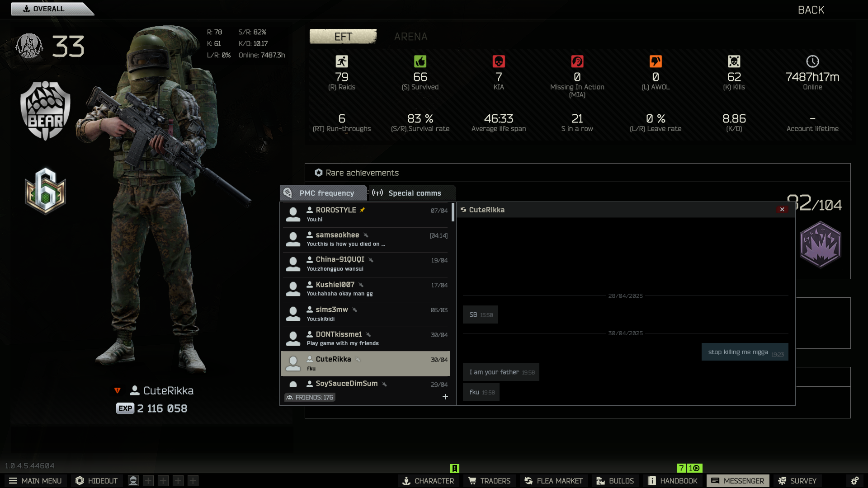868x488 pixels.
Task: Click the group member avatar icon
Action: 133,481
